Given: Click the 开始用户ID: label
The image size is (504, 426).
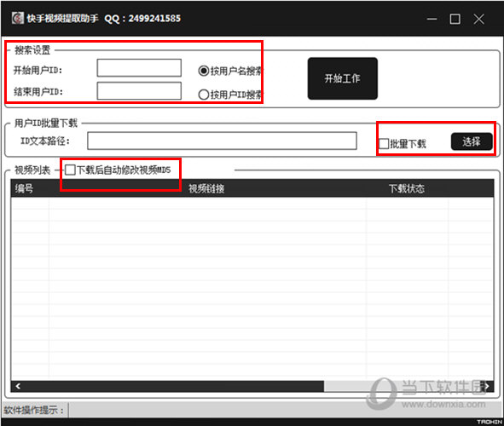Looking at the screenshot, I should click(x=38, y=71).
